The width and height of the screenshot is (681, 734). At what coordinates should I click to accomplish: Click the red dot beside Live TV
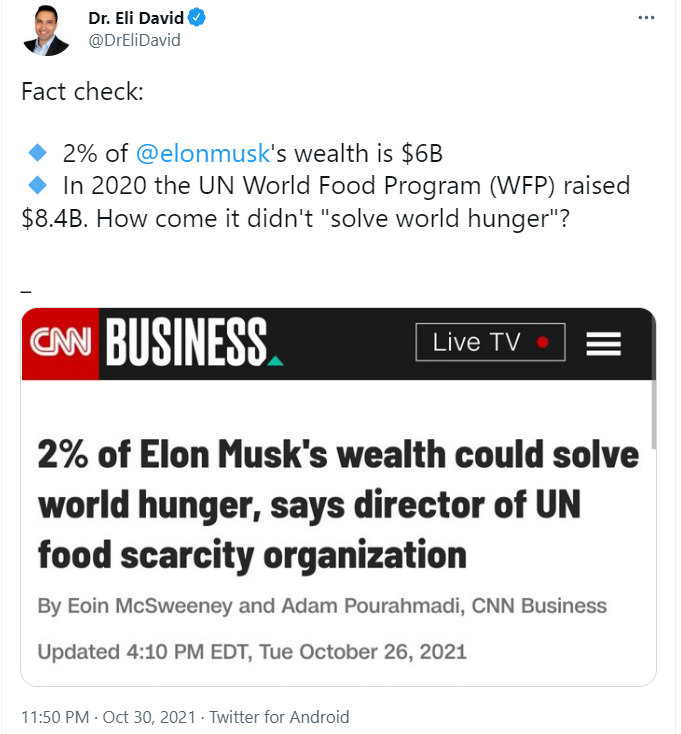click(543, 342)
